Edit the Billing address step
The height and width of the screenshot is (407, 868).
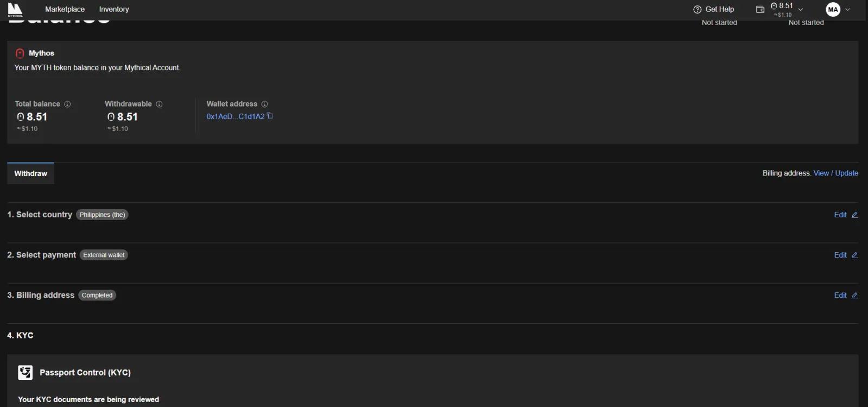coord(845,295)
